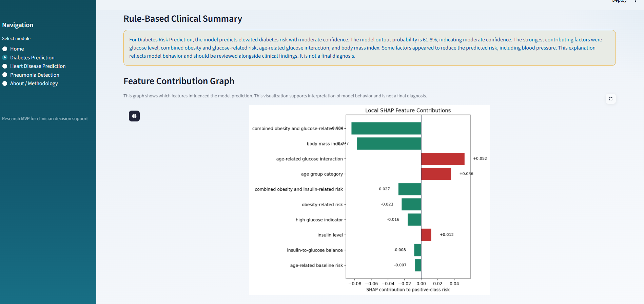This screenshot has width=644, height=304.
Task: Click the Feature Contribution Graph heading
Action: (x=179, y=81)
